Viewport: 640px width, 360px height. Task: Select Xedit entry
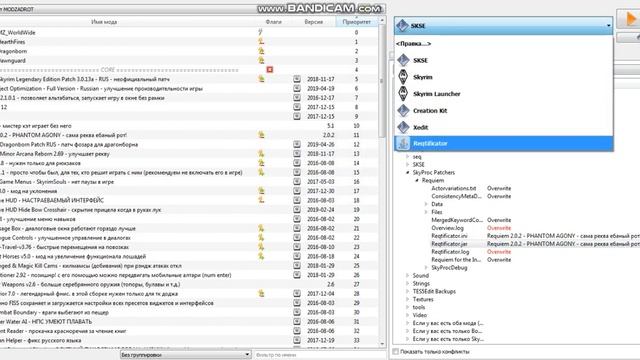coord(504,127)
